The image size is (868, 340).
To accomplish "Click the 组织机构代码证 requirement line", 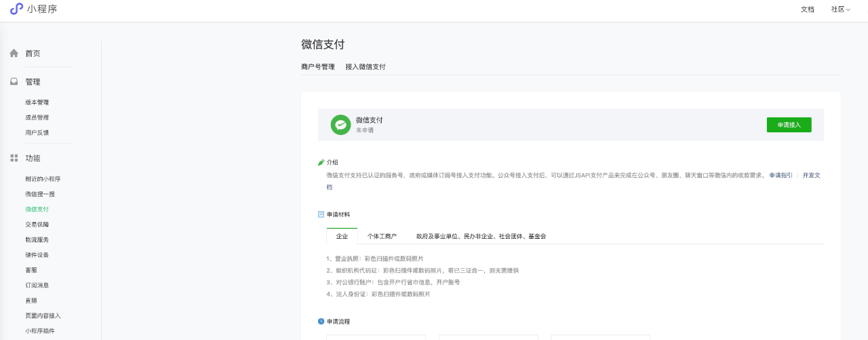I will (422, 270).
